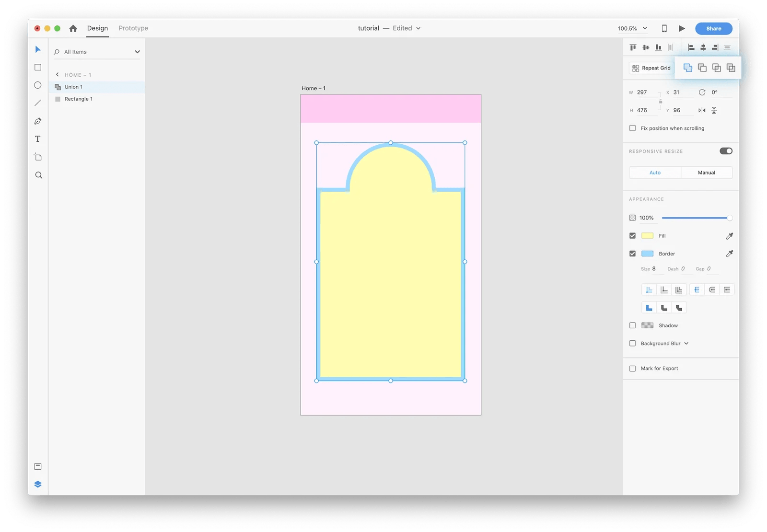Open the All Items filter dropdown arrow

[x=137, y=52]
